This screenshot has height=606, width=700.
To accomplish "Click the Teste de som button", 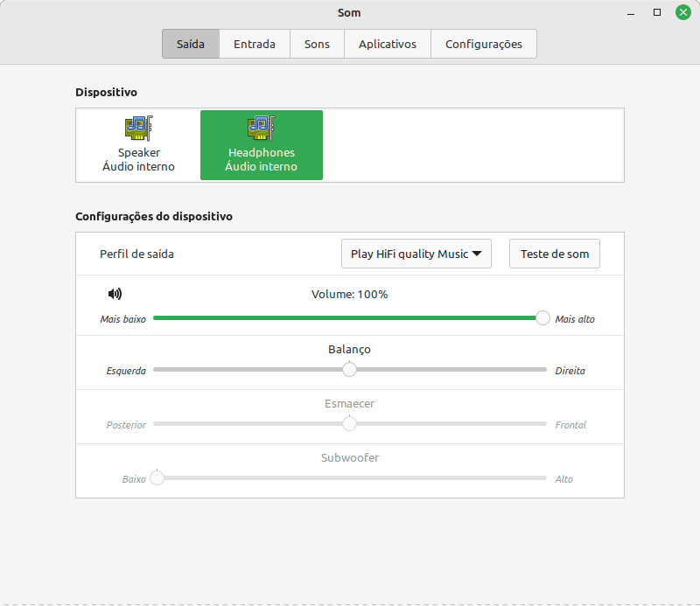I will tap(555, 254).
